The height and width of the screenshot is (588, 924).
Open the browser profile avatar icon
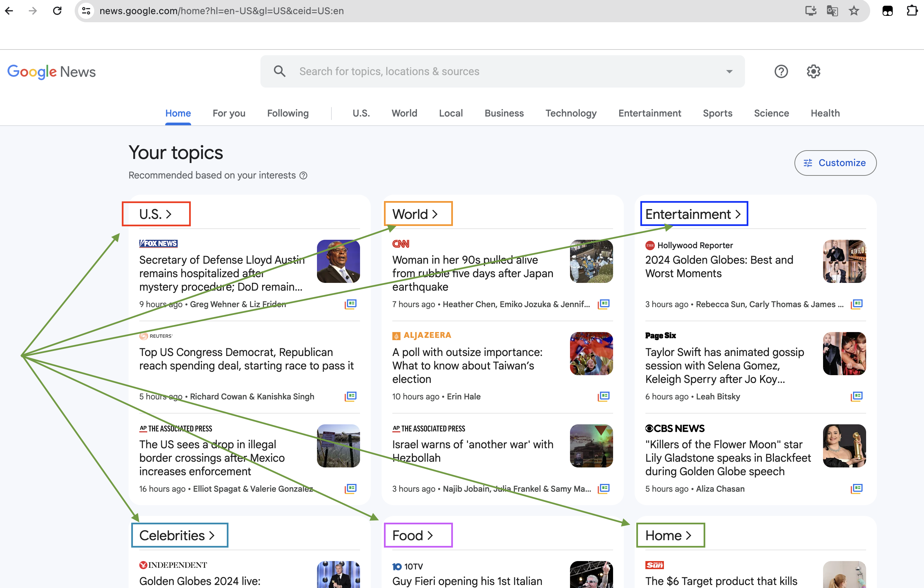point(888,11)
